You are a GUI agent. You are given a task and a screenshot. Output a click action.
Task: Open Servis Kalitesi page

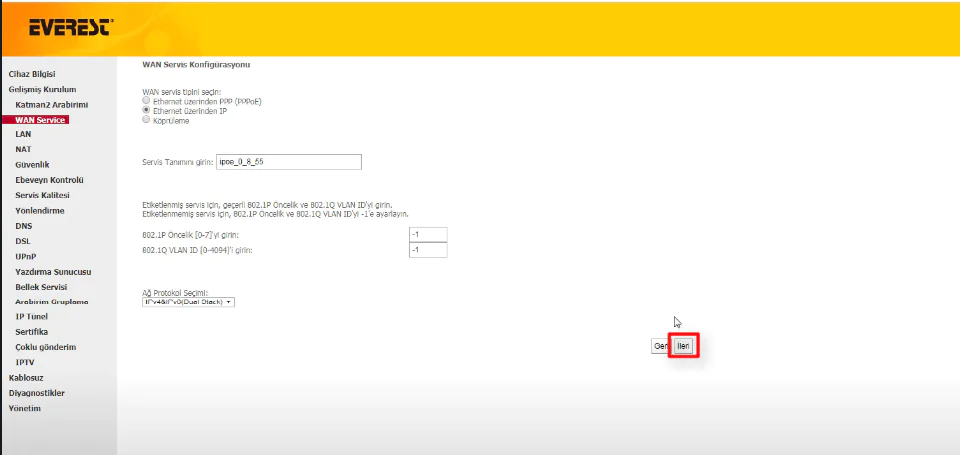click(42, 195)
